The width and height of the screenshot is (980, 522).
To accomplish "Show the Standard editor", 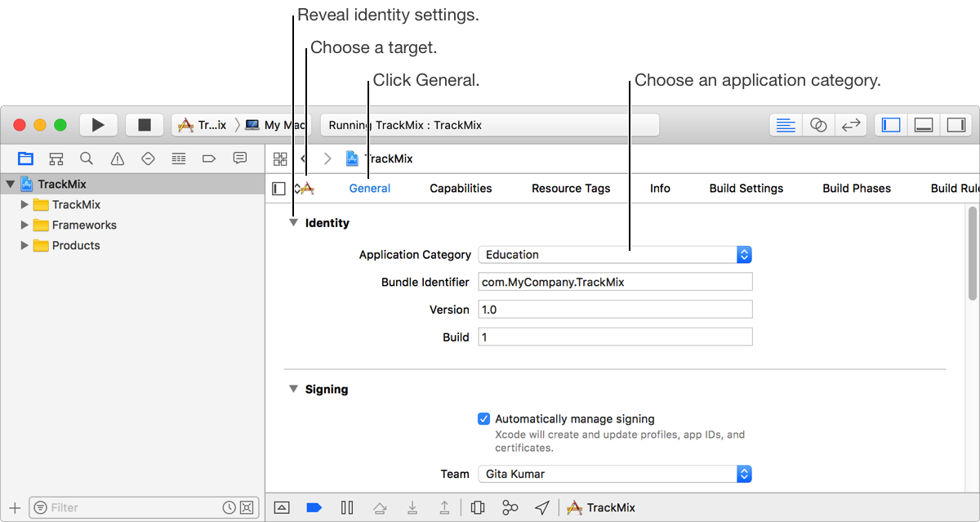I will pos(786,125).
